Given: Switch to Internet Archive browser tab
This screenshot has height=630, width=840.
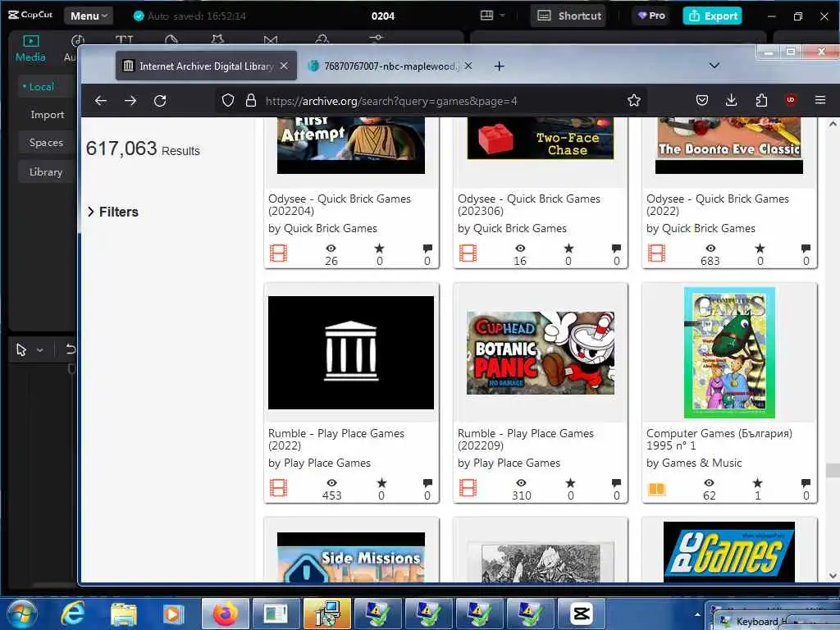Looking at the screenshot, I should click(x=206, y=66).
